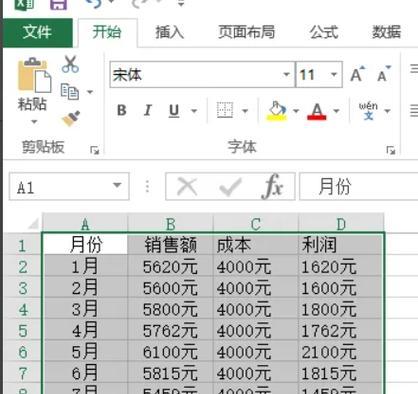This screenshot has height=394, width=418.
Task: Select cell containing 6100元
Action: pos(170,352)
